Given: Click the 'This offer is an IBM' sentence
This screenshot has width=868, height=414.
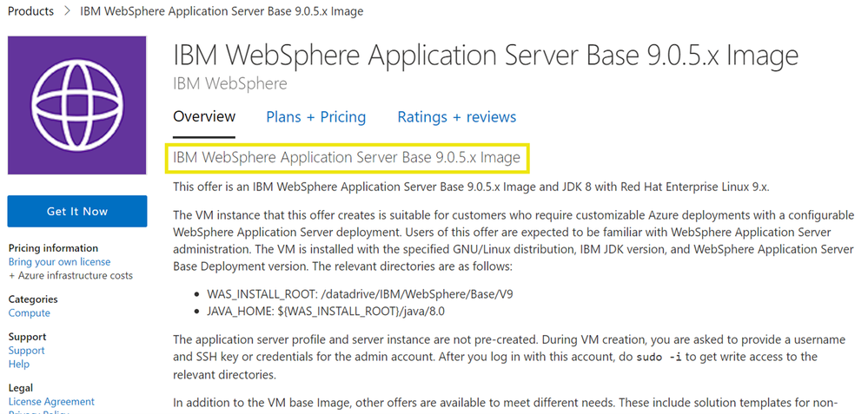Looking at the screenshot, I should (x=471, y=187).
